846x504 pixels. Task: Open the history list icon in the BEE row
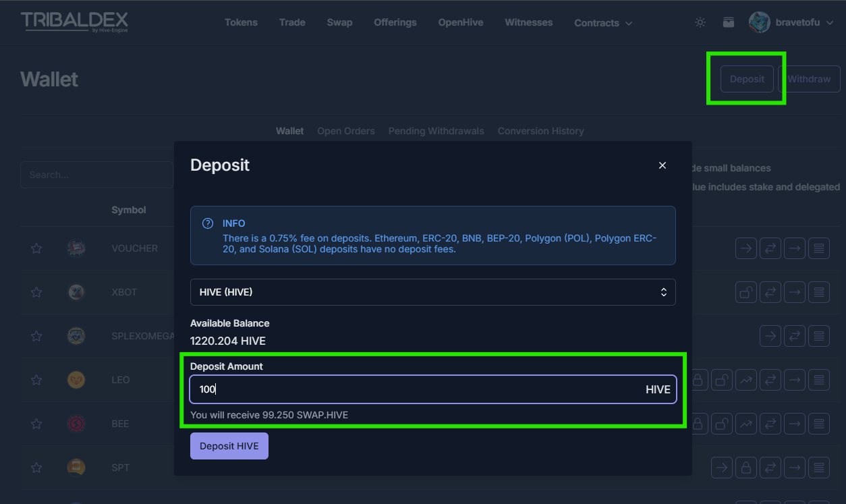819,424
